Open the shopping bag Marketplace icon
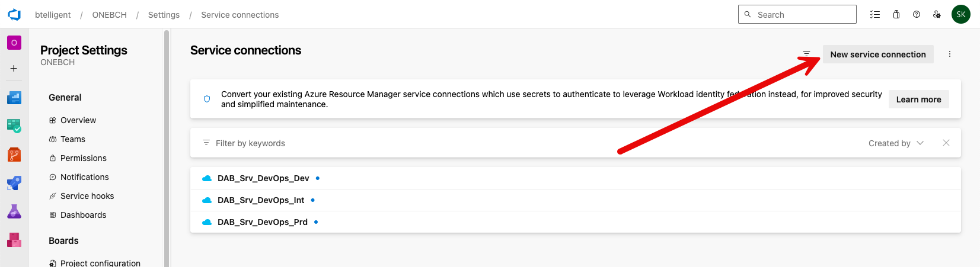The image size is (980, 267). point(896,15)
